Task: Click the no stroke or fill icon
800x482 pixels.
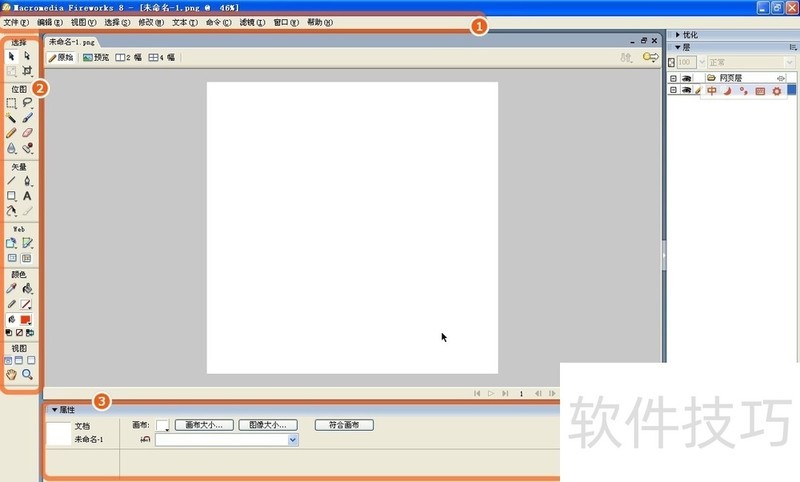Action: click(x=19, y=333)
